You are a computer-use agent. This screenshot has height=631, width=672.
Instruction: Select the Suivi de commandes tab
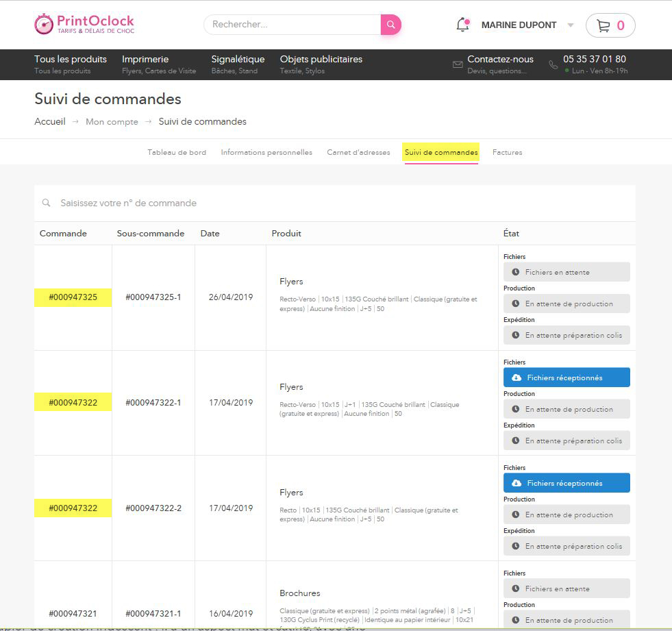pos(441,153)
